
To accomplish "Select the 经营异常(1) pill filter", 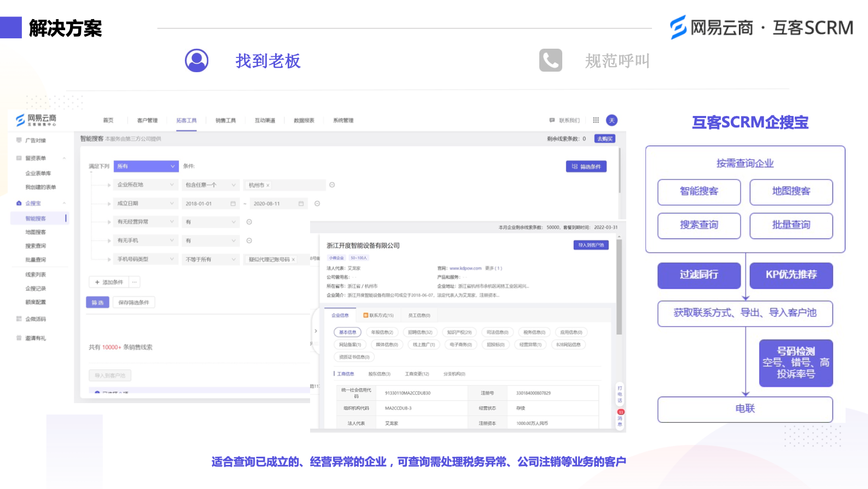I will tap(530, 345).
